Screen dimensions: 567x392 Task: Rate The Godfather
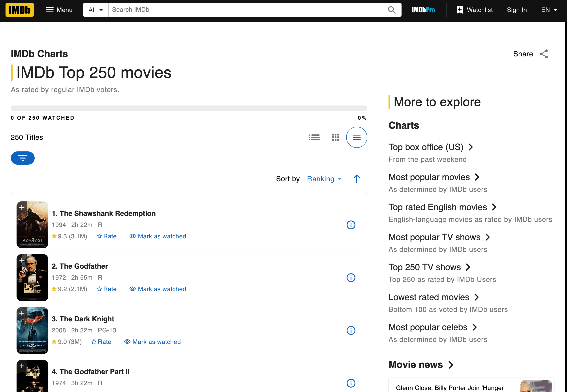point(107,289)
